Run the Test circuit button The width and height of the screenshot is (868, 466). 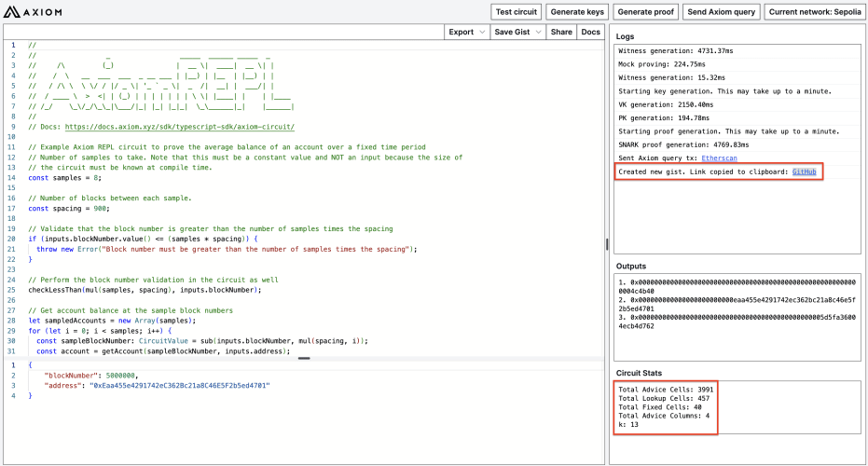516,11
